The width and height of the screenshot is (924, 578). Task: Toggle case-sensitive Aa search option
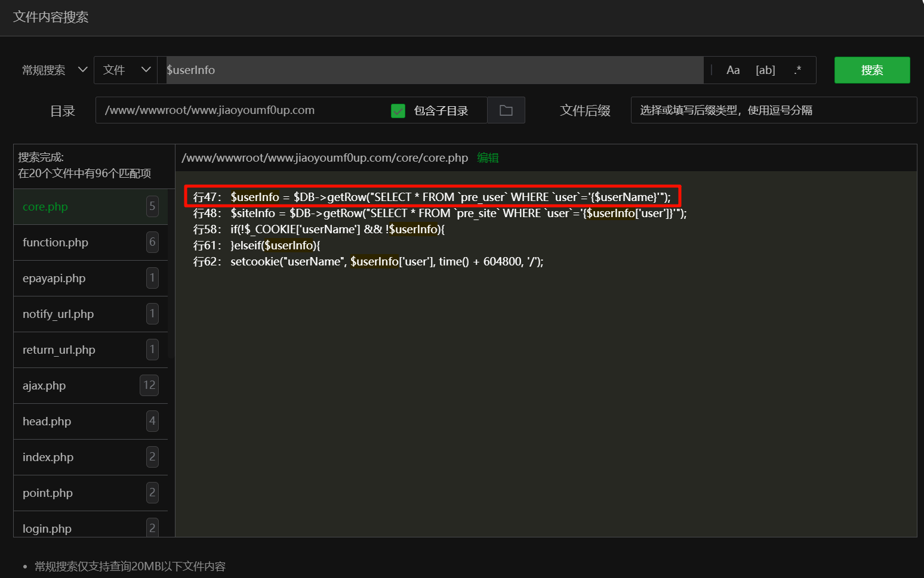pos(733,70)
